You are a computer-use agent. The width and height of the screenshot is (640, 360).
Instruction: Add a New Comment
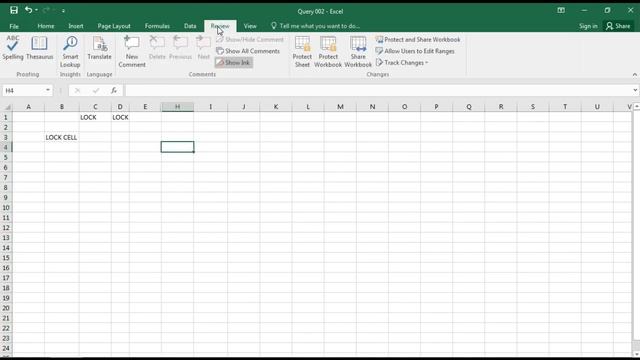pyautogui.click(x=132, y=52)
